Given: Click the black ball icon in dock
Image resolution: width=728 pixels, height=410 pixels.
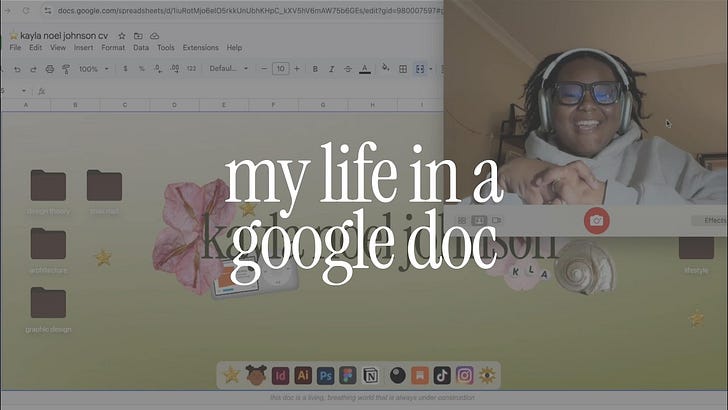Looking at the screenshot, I should click(x=397, y=375).
